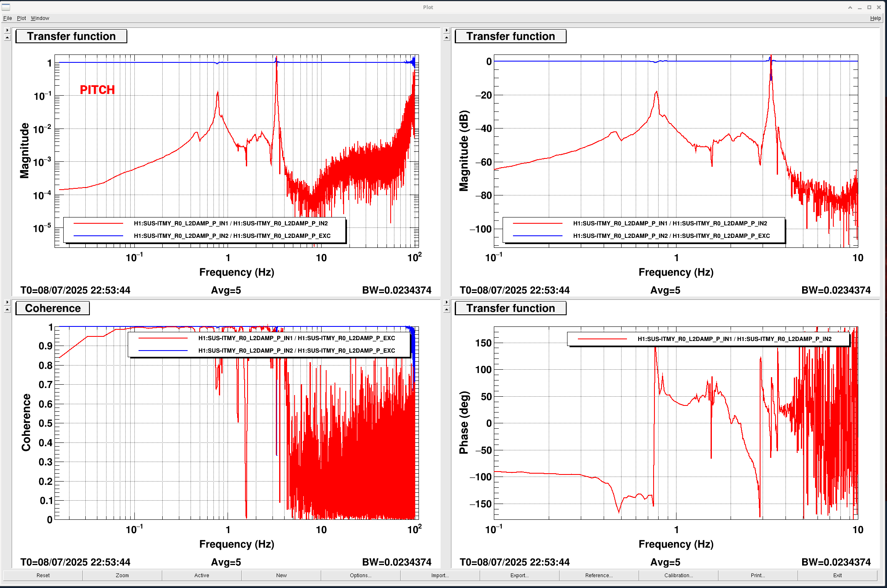Image resolution: width=887 pixels, height=588 pixels.
Task: Click the Coherence title box
Action: tap(53, 308)
